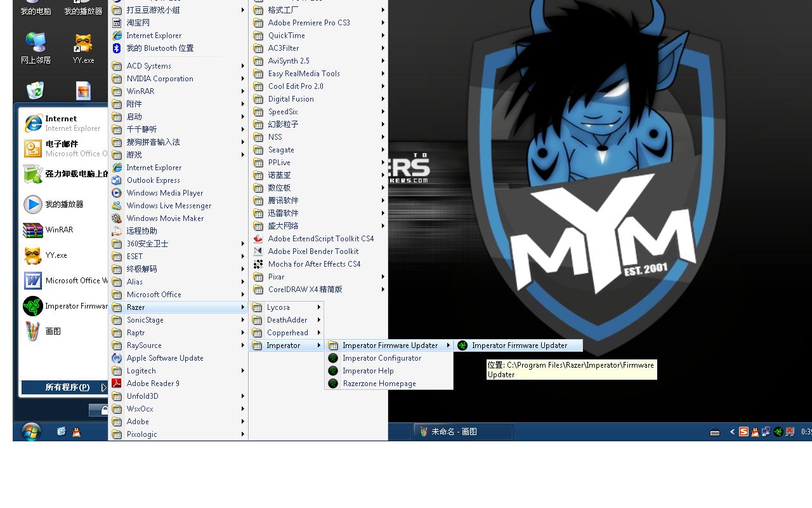
Task: Open AviSynth 2.5 program group
Action: (x=318, y=61)
